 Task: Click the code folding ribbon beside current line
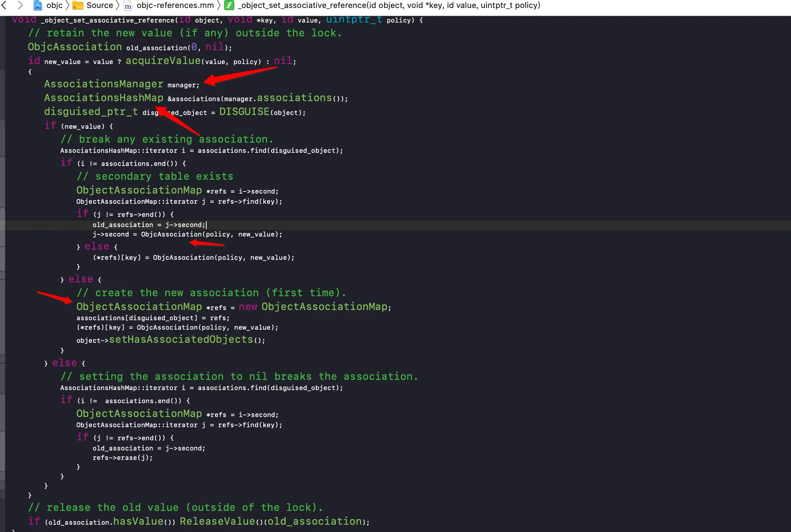tap(2, 225)
